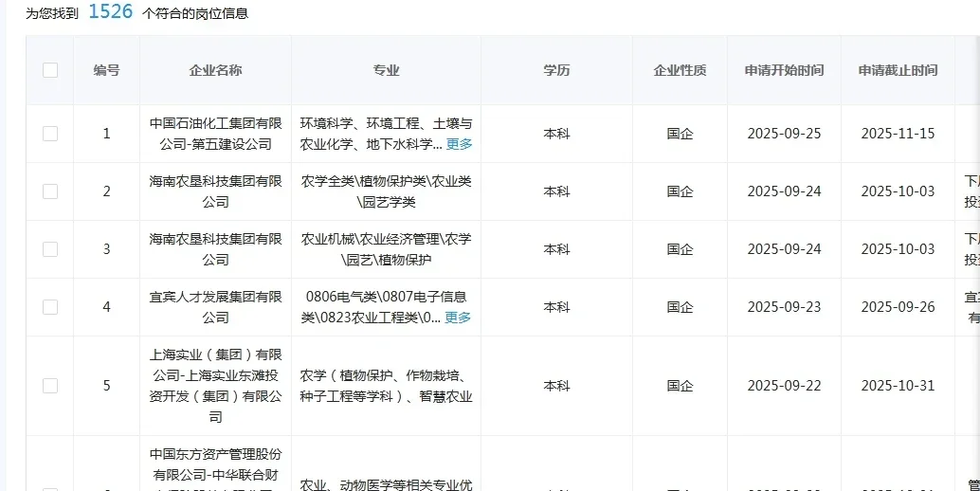Click the 申请开始时间 column header
The image size is (980, 491).
point(785,70)
